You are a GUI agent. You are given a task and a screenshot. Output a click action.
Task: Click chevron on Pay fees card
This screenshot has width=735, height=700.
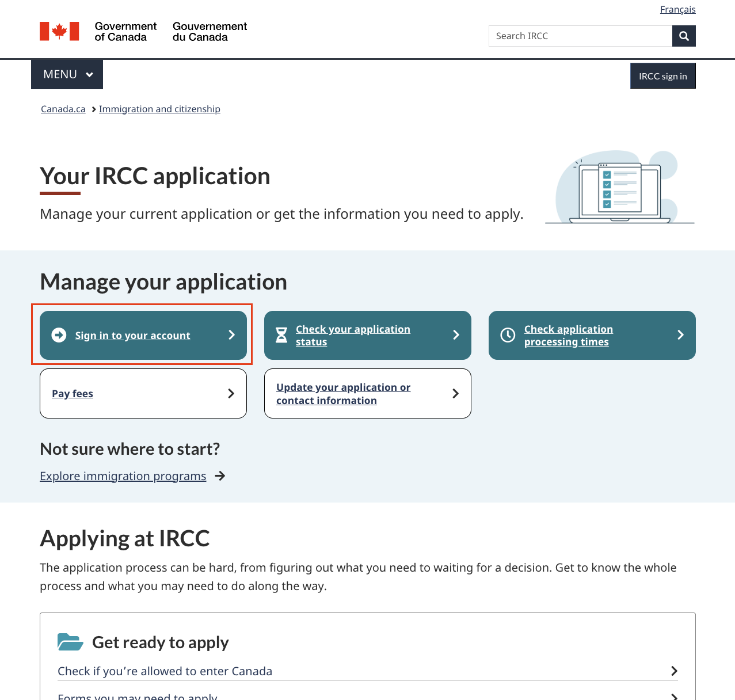(231, 394)
